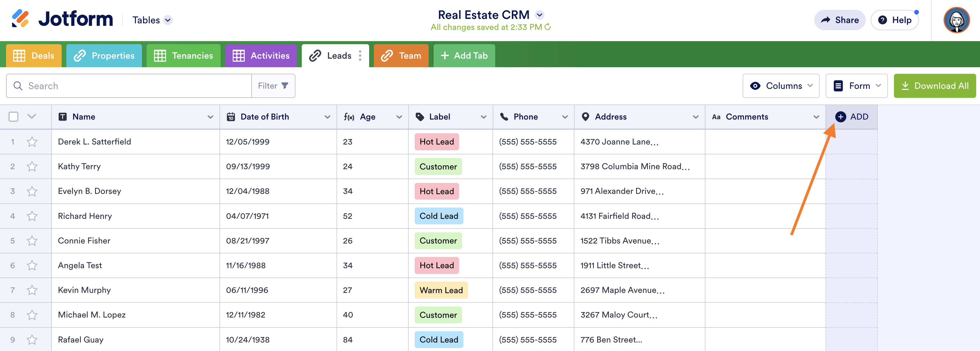Image resolution: width=980 pixels, height=351 pixels.
Task: Click the refresh icon next to saved status
Action: (x=548, y=27)
